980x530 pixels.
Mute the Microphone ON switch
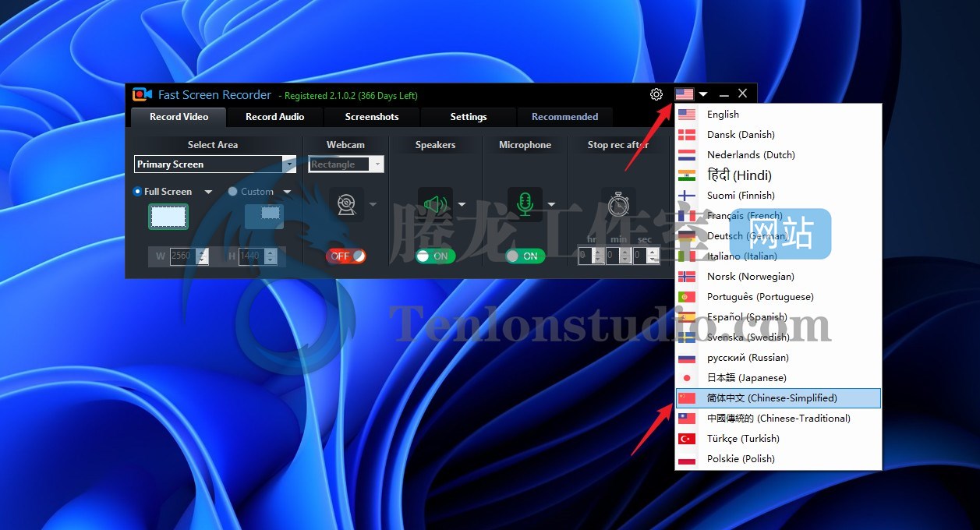525,256
